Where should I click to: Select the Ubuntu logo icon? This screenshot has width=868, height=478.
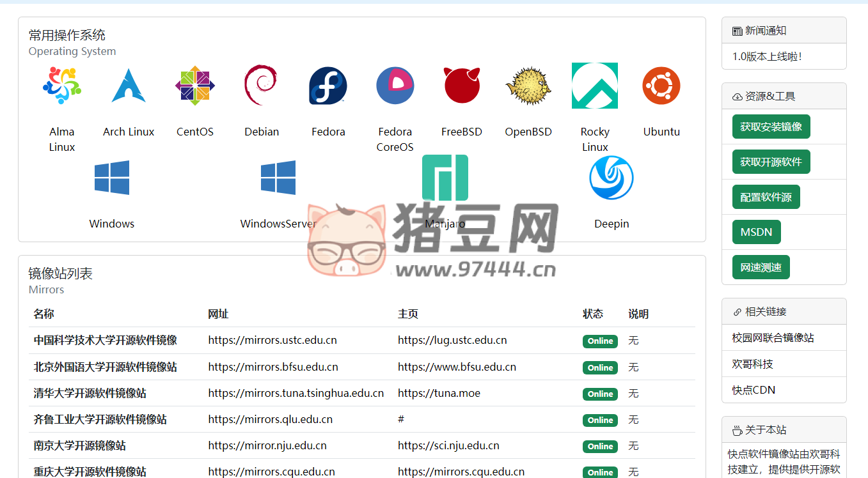click(x=661, y=86)
